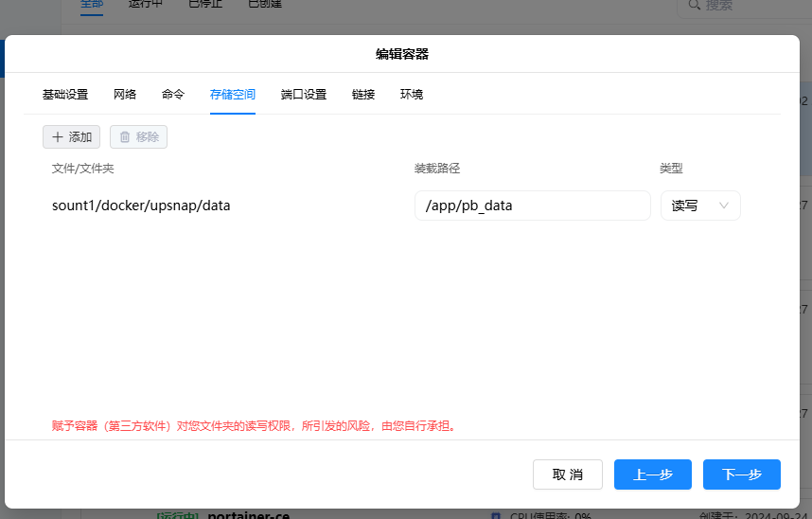
Task: Click the plus icon on 添加 button
Action: 58,137
